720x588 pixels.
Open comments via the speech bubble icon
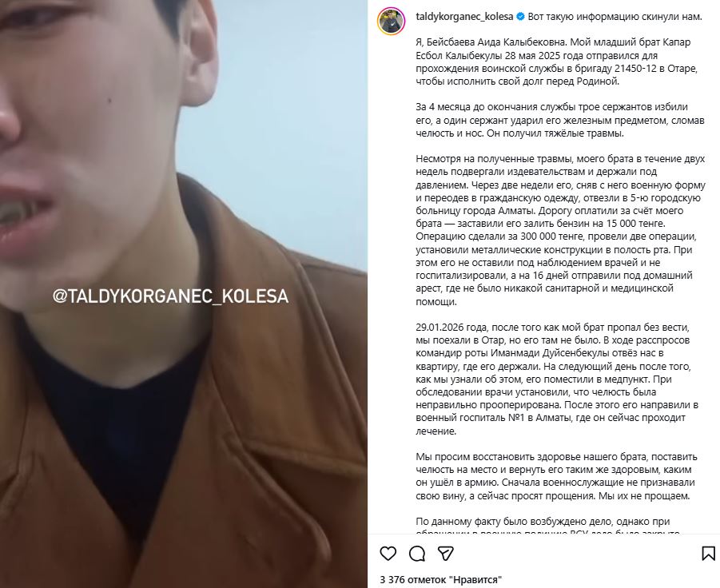pyautogui.click(x=417, y=554)
